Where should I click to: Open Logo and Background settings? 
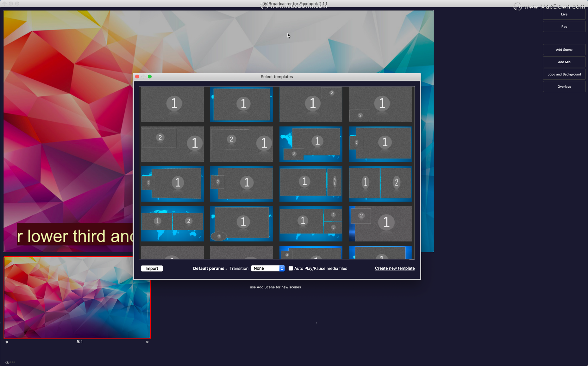click(x=564, y=74)
